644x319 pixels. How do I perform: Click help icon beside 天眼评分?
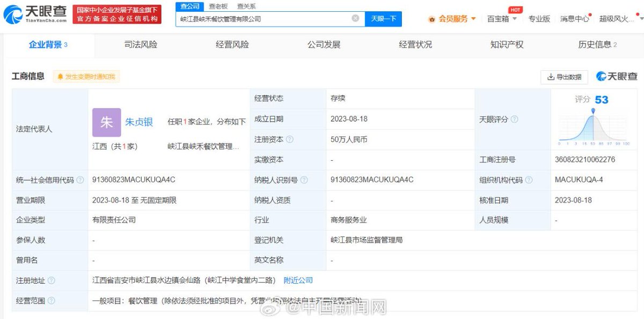pyautogui.click(x=514, y=120)
